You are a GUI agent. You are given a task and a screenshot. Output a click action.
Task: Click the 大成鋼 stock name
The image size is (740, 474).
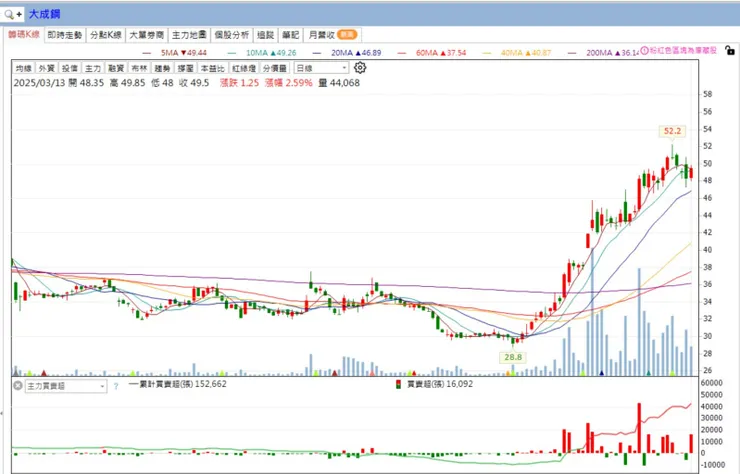coord(44,14)
